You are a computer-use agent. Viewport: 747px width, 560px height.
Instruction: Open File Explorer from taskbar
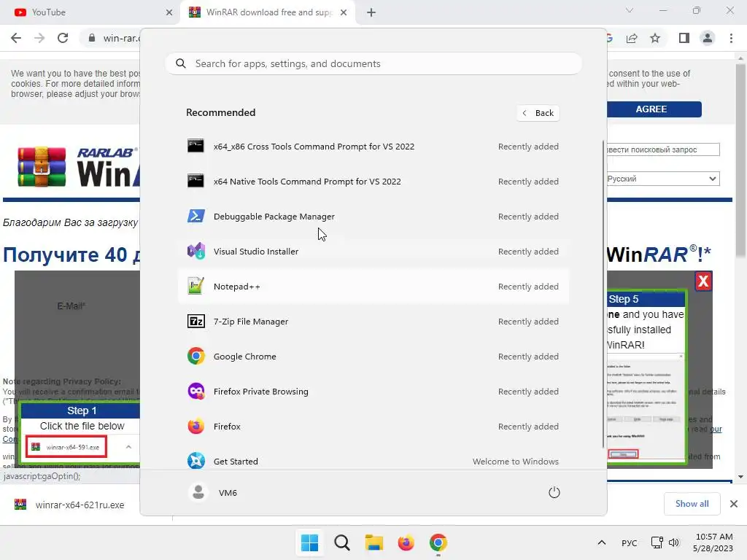coord(374,542)
